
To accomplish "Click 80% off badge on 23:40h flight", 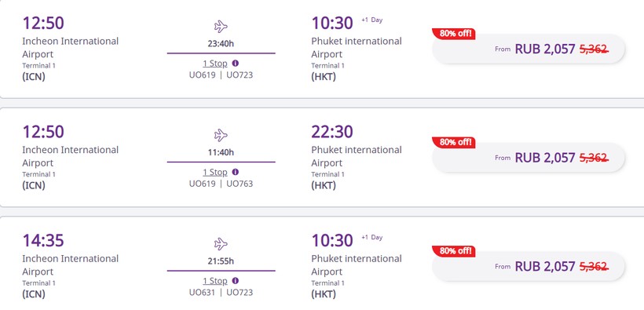I will pos(453,34).
